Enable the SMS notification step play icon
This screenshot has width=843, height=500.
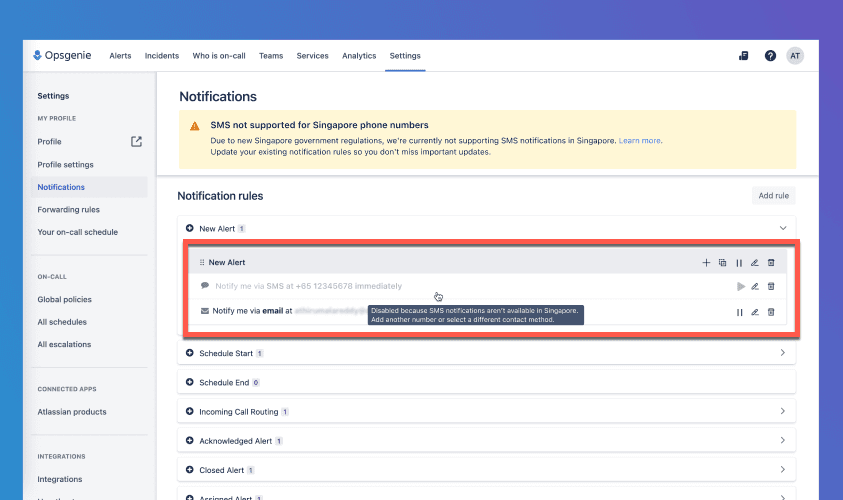click(x=741, y=287)
